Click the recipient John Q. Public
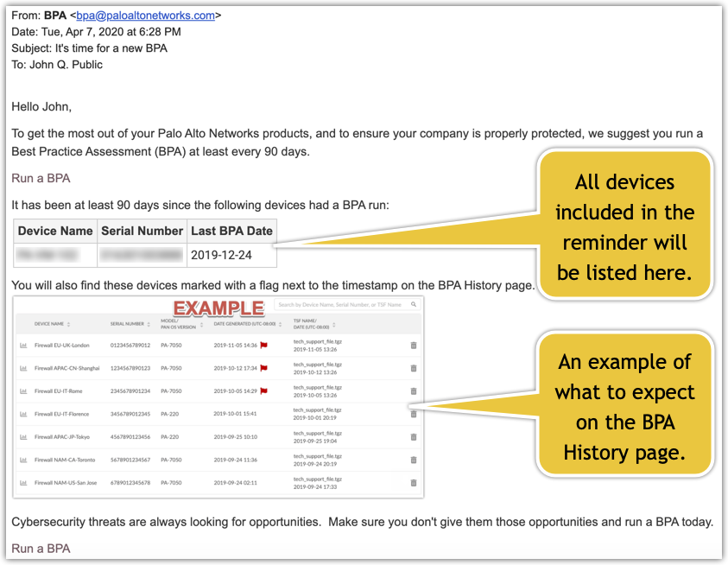Viewport: 728px width, 565px height. [66, 65]
